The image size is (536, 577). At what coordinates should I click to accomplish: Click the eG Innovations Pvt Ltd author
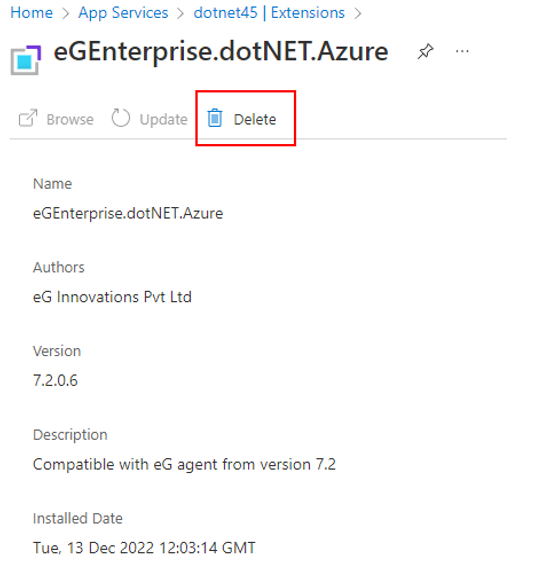112,297
